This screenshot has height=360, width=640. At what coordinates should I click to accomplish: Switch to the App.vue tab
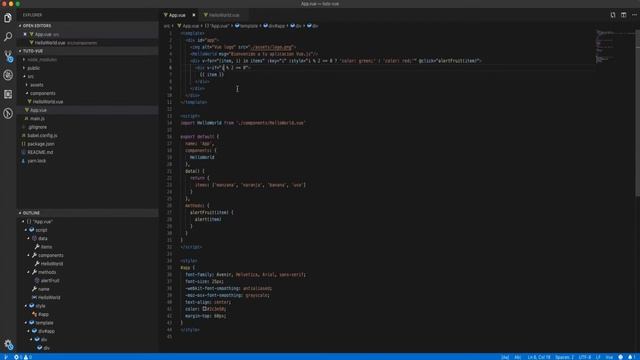[177, 15]
